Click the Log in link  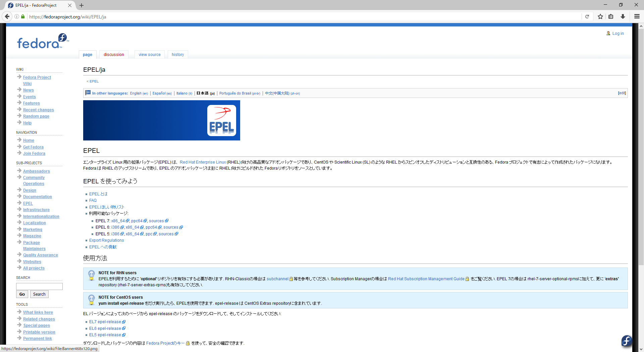click(618, 34)
